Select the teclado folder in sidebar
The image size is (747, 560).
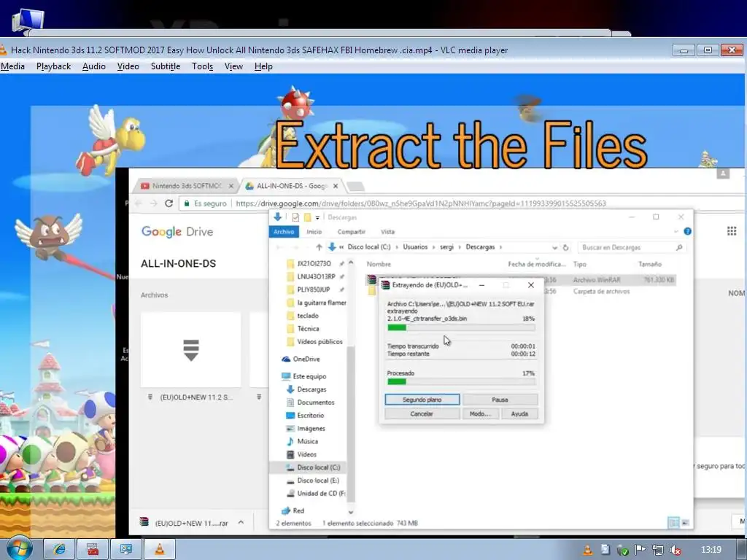[x=308, y=316]
